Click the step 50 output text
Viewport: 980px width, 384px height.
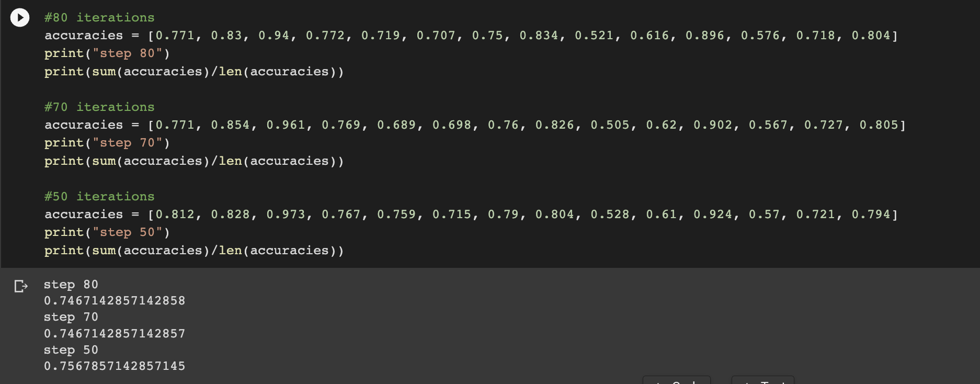pos(71,349)
